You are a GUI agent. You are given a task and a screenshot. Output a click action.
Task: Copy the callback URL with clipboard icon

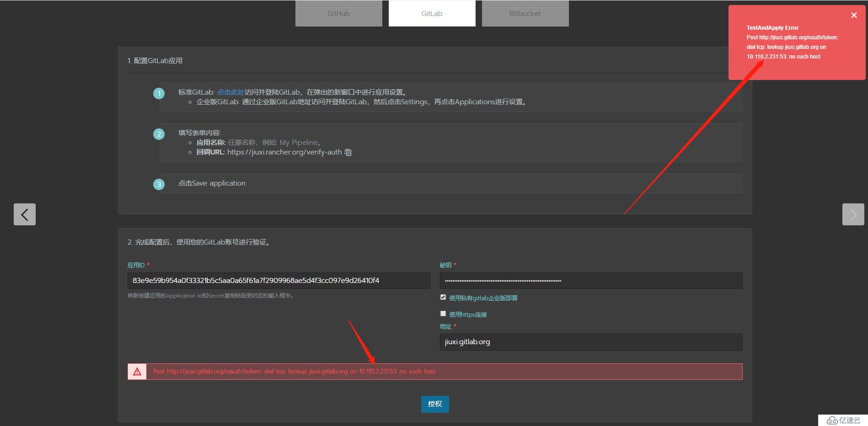pos(348,152)
